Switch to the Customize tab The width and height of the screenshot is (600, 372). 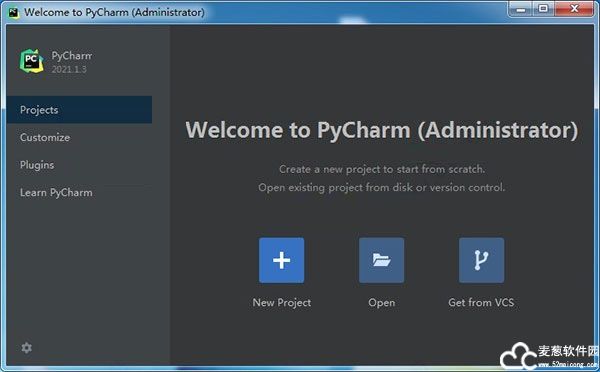coord(79,137)
